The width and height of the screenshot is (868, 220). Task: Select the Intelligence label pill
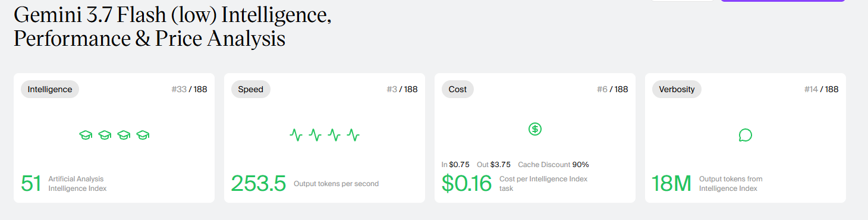tap(50, 89)
